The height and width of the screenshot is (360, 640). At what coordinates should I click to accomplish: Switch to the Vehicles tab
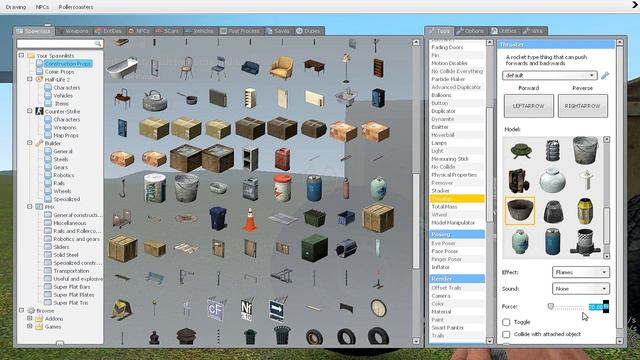click(199, 31)
